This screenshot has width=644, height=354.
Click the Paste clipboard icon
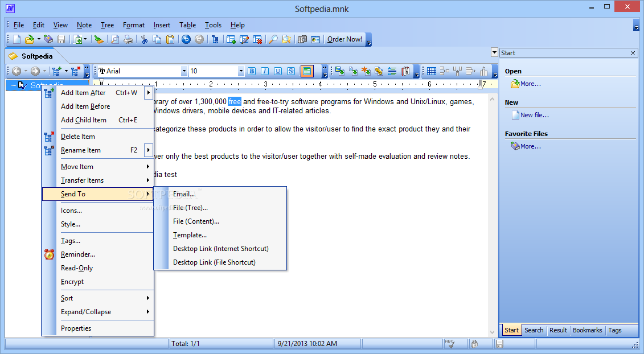pos(170,39)
